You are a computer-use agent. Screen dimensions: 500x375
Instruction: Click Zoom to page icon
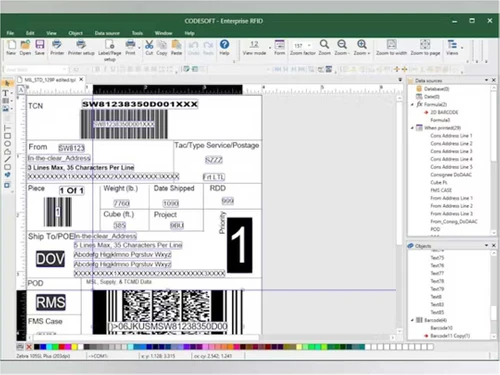point(425,44)
